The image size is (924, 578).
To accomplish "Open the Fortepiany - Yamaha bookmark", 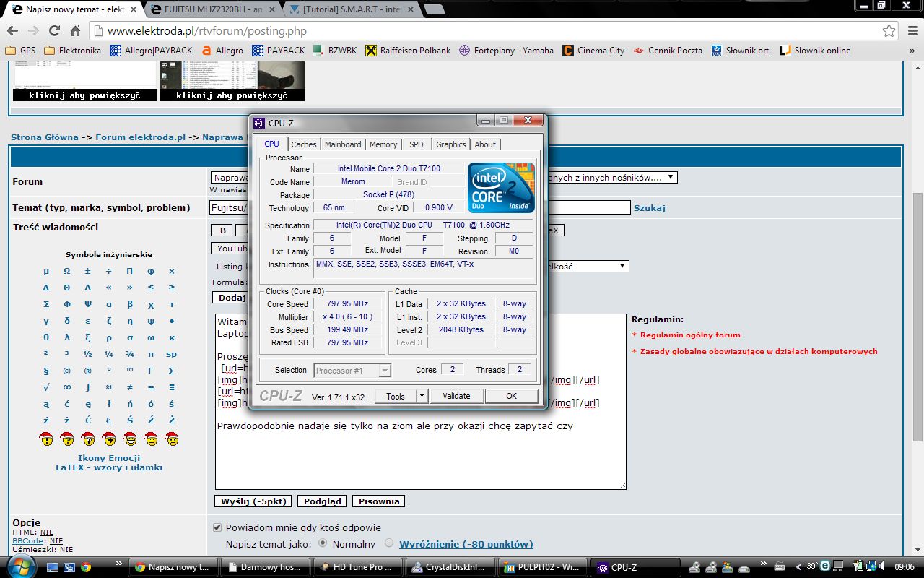I will (x=506, y=51).
